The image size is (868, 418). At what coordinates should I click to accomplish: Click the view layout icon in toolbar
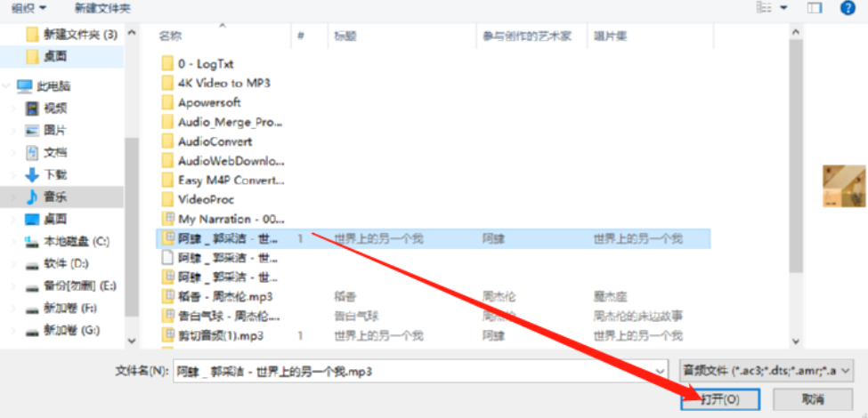pyautogui.click(x=763, y=8)
